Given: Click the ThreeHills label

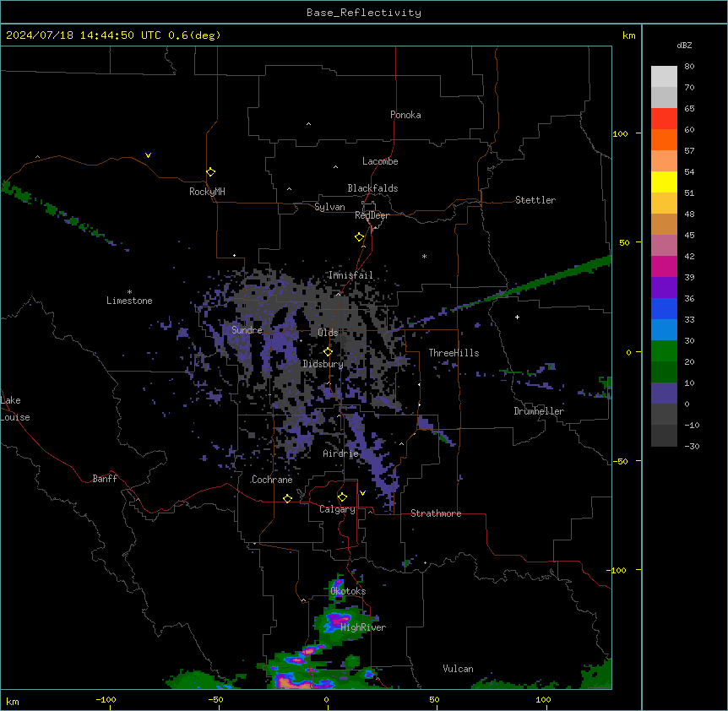Looking at the screenshot, I should (454, 353).
